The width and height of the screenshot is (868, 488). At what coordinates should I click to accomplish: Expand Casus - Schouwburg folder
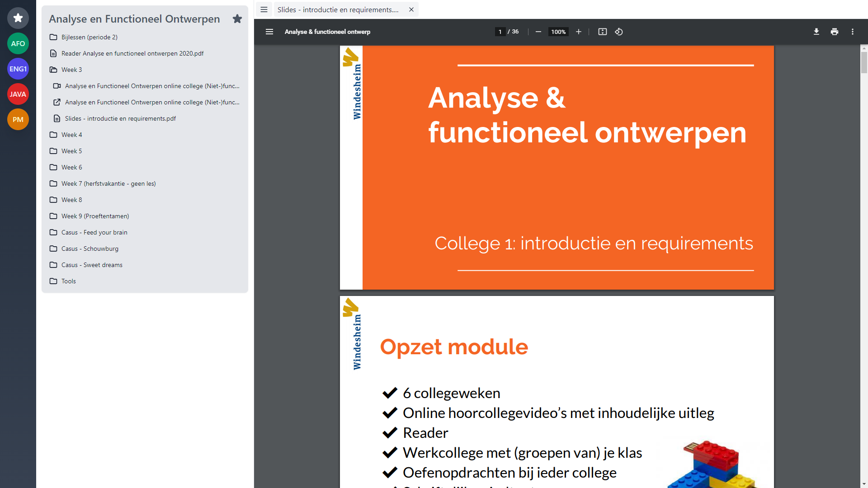click(145, 249)
